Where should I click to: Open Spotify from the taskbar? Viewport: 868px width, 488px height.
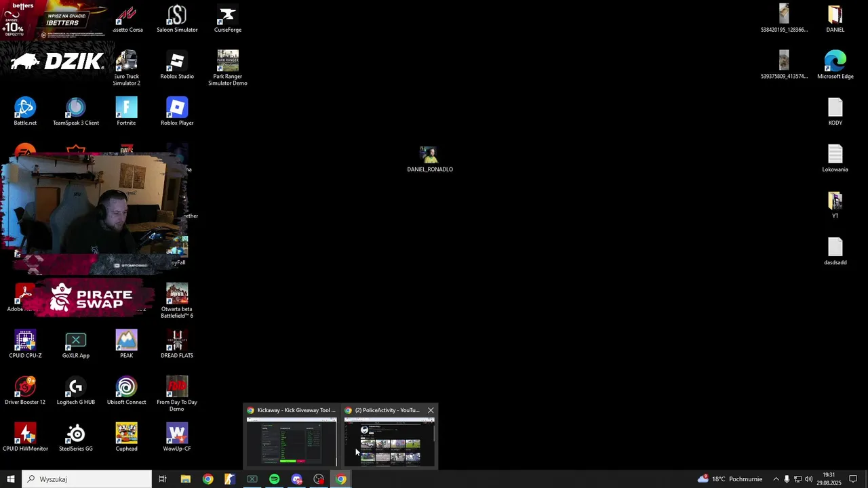[274, 479]
